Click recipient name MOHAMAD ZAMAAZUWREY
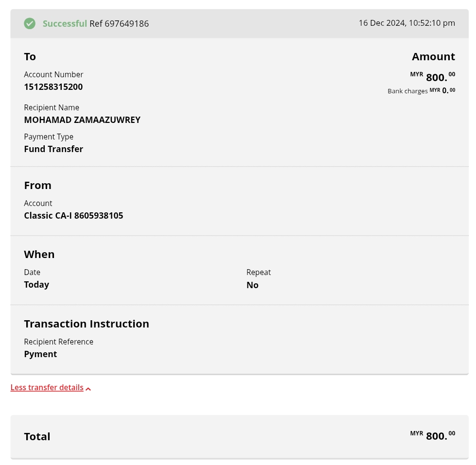This screenshot has height=465, width=476. [82, 120]
